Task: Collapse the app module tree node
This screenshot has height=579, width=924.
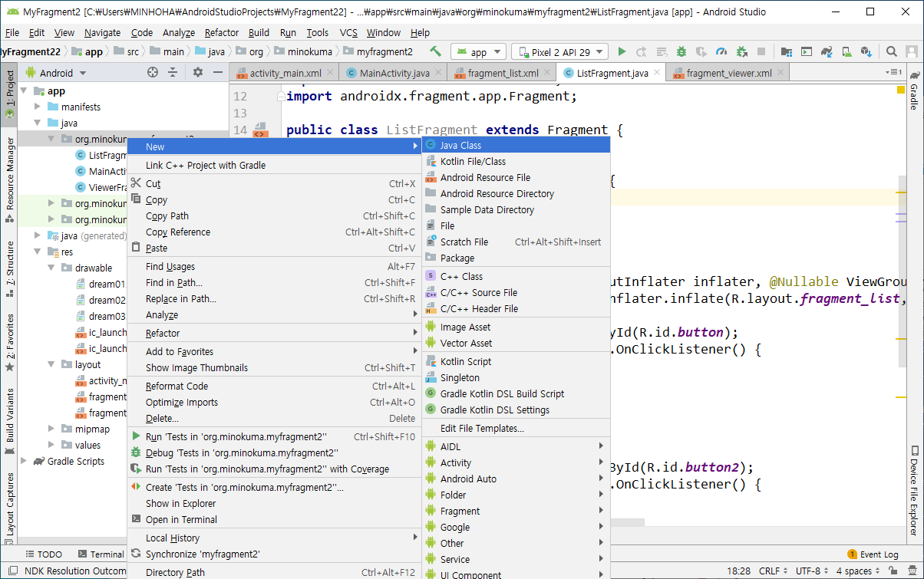Action: (x=25, y=91)
